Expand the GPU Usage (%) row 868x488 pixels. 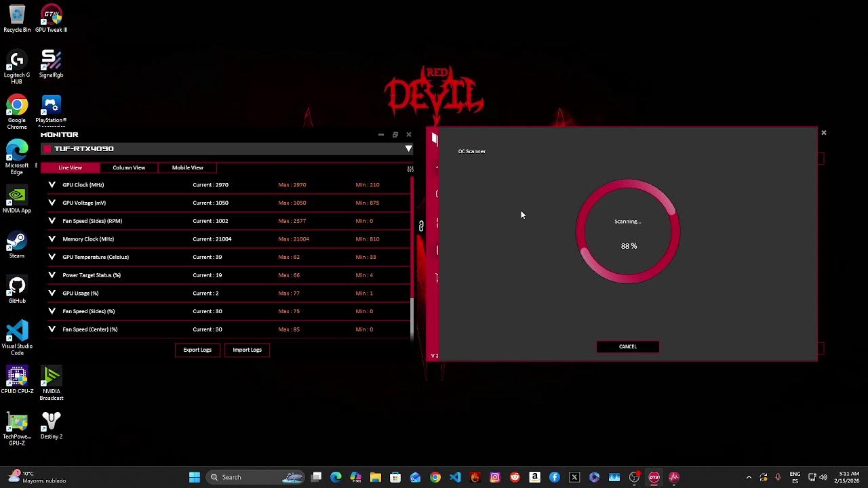52,293
